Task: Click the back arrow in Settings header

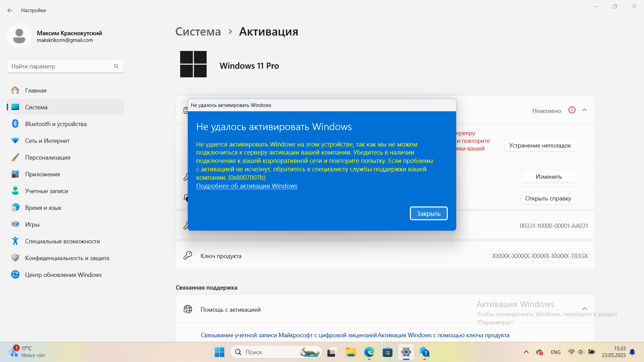Action: [x=10, y=10]
